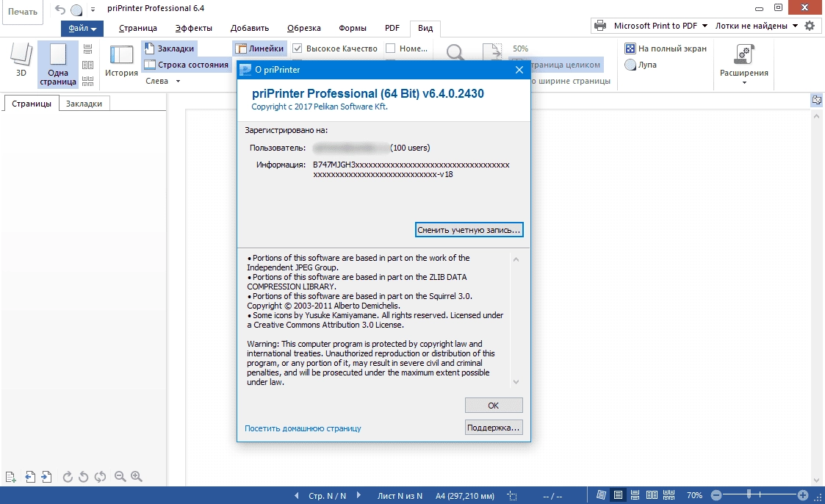The height and width of the screenshot is (504, 825).
Task: Go to previous page arrow in status bar
Action: point(297,496)
